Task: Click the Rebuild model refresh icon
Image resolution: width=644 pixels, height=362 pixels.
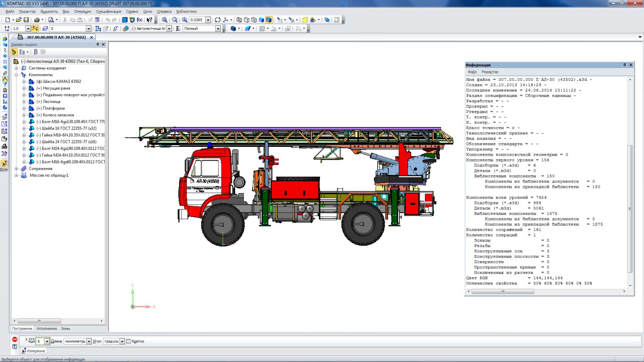Action: click(x=217, y=20)
